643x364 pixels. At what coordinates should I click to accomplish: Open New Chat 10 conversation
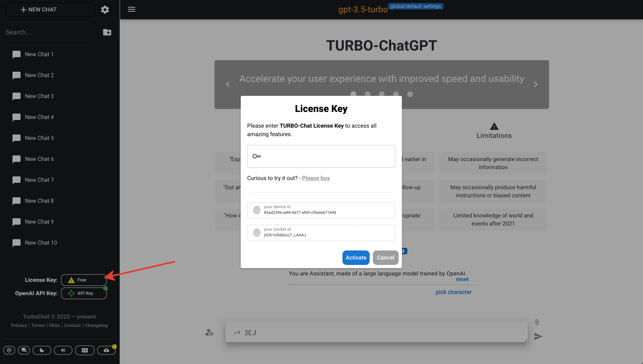[x=41, y=243]
